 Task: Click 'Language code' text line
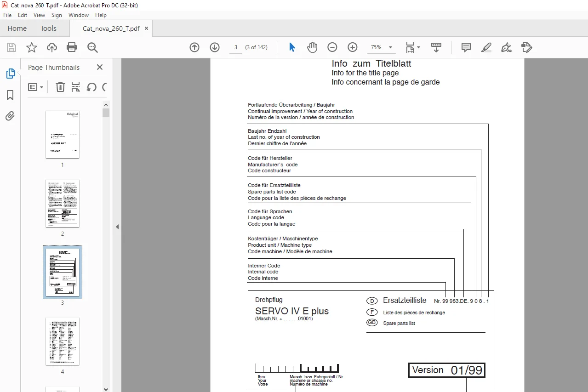266,218
